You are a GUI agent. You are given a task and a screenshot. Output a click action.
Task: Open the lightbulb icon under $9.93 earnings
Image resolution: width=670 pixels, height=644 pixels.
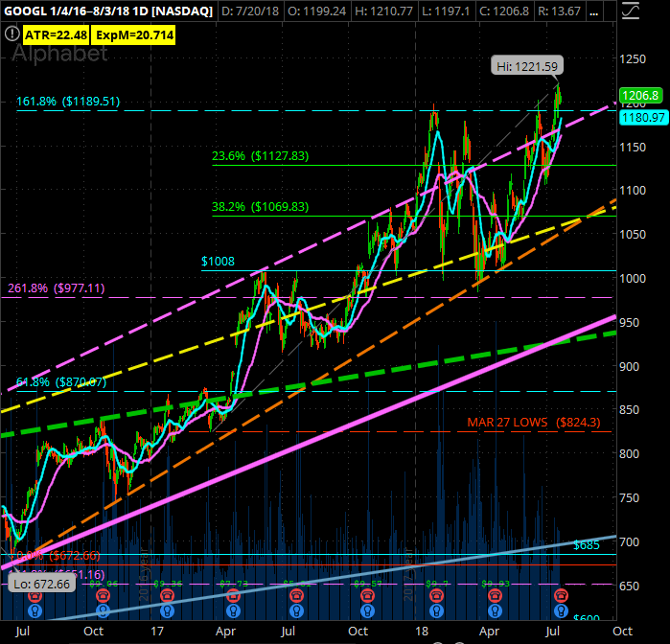click(x=495, y=611)
